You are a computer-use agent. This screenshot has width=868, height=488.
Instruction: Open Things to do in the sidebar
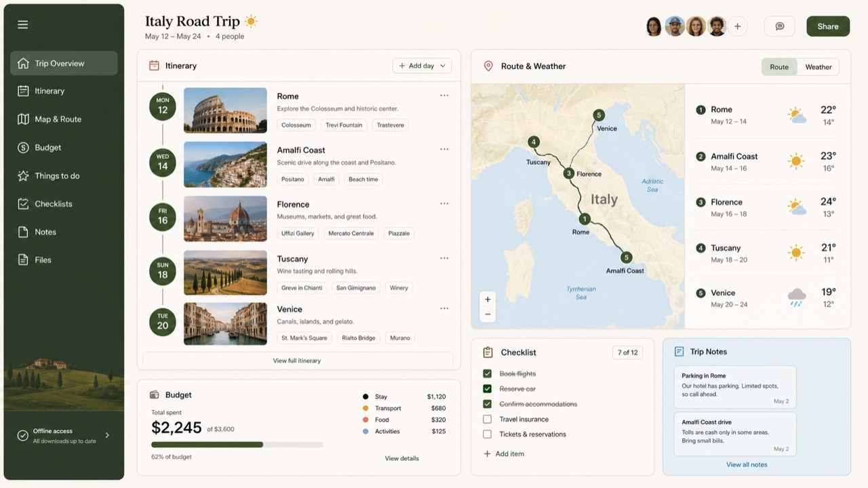64,176
